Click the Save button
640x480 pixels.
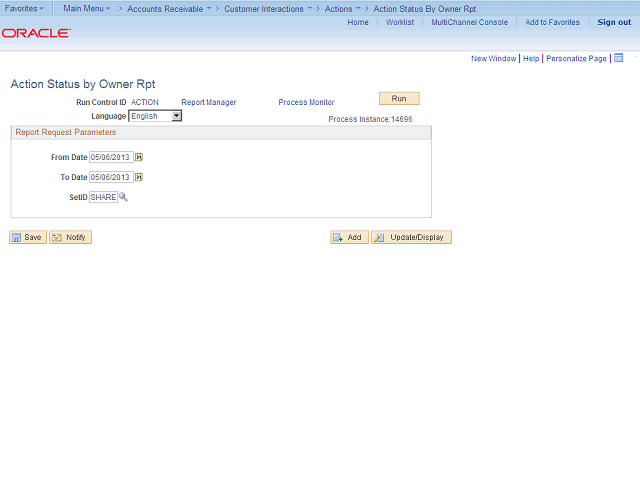click(x=28, y=237)
